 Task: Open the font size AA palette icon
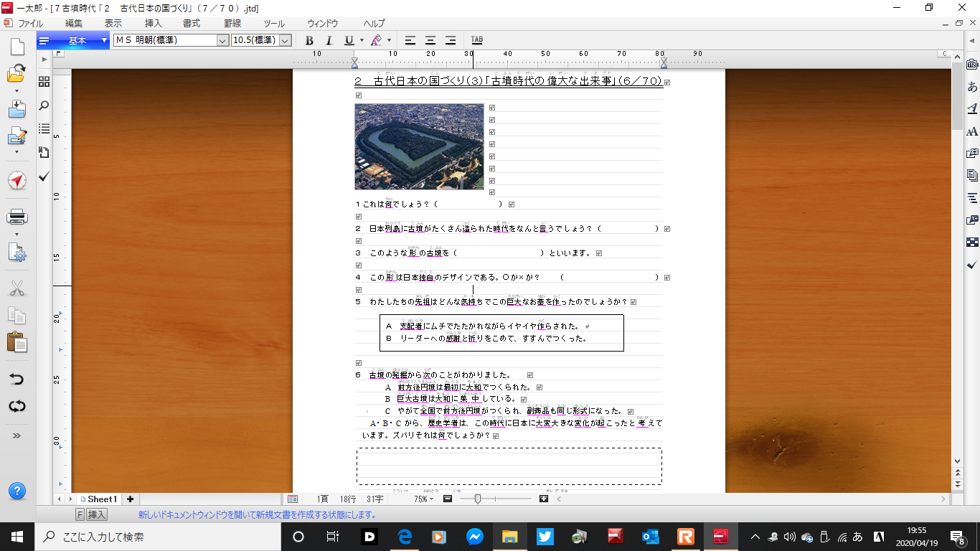[x=972, y=131]
